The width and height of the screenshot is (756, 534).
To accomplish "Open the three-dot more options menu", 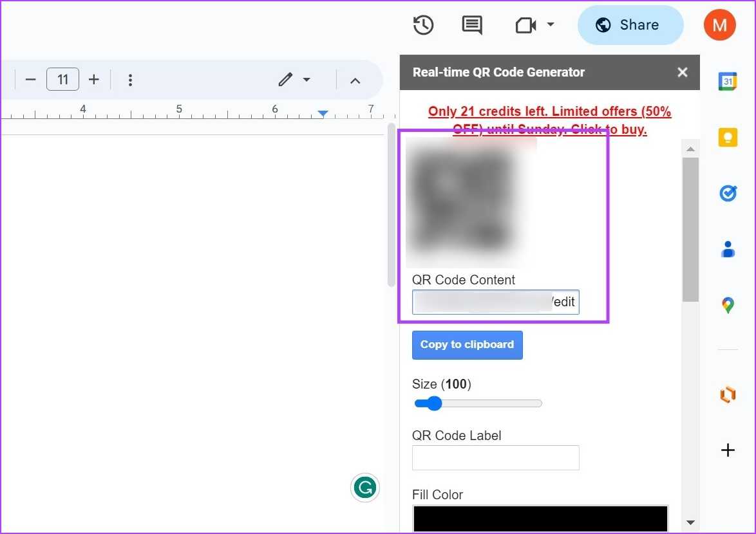I will (130, 80).
